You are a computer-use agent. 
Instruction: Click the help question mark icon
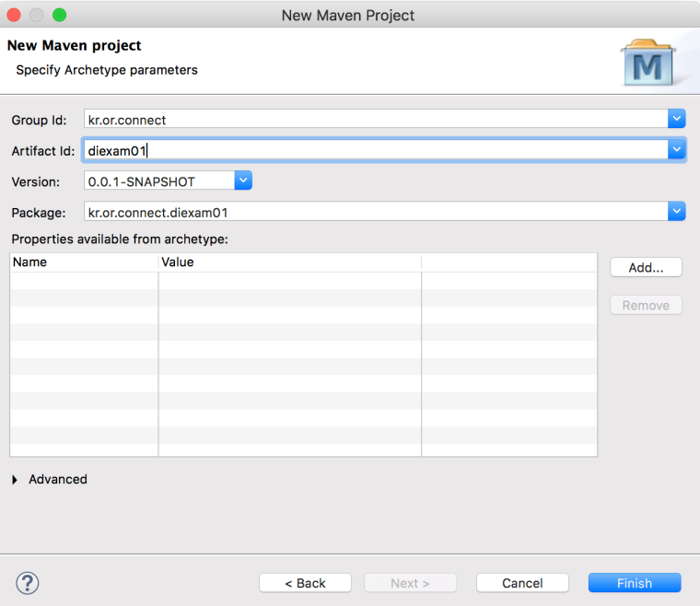(x=28, y=583)
